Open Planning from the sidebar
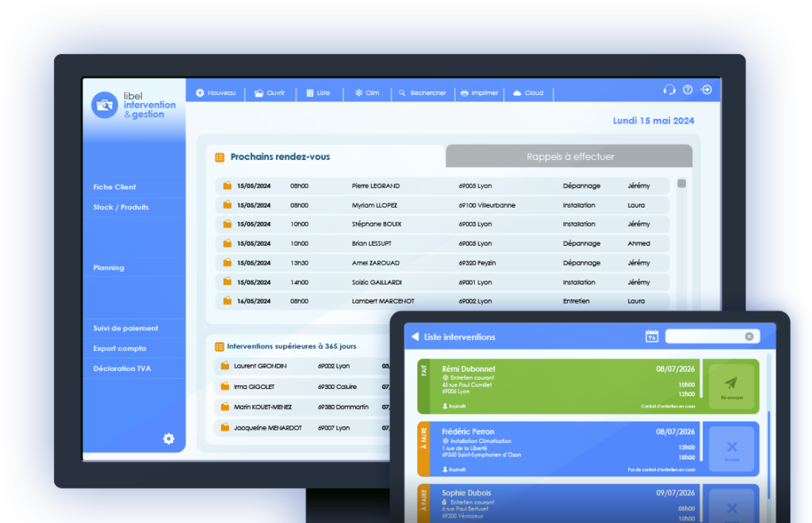The image size is (812, 523). [x=109, y=268]
